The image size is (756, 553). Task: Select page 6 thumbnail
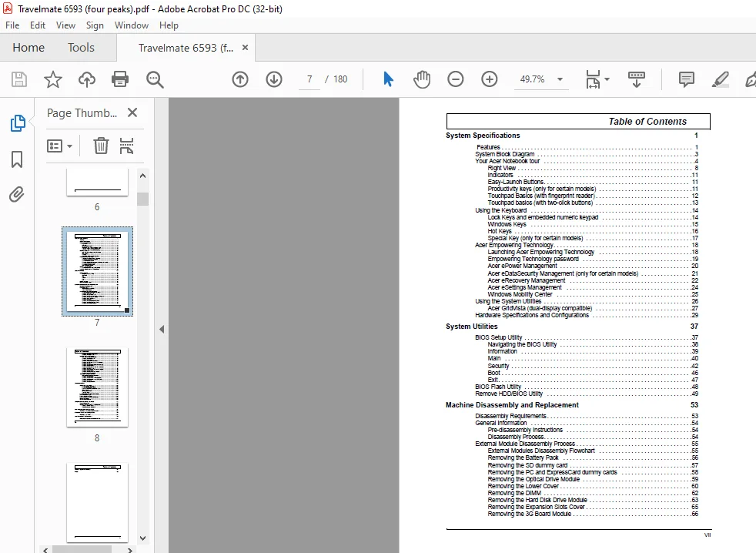pyautogui.click(x=98, y=183)
